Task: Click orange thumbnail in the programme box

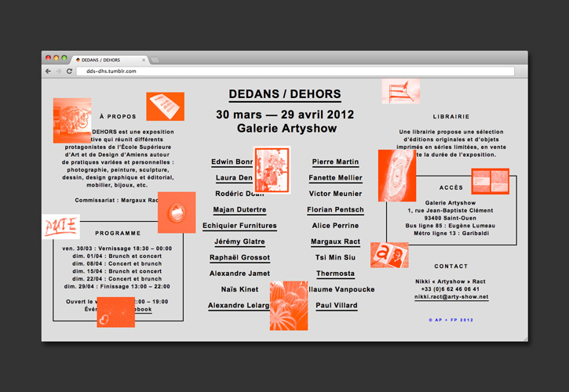Action: pyautogui.click(x=115, y=312)
